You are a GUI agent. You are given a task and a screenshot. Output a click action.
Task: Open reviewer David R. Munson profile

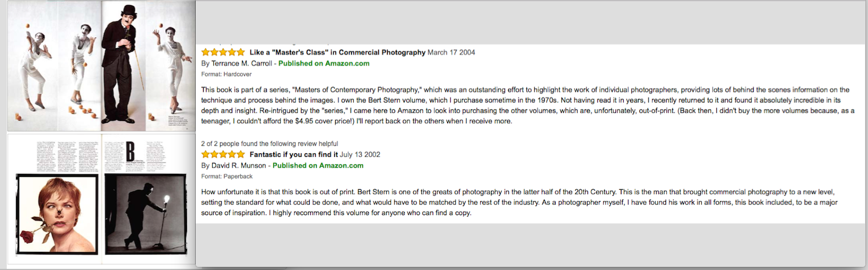point(239,166)
